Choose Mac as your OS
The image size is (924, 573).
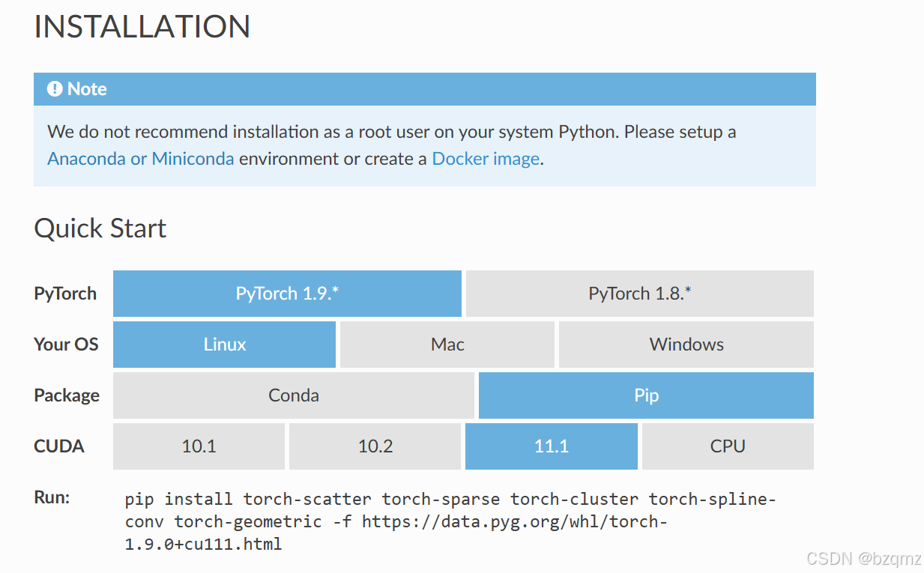[447, 345]
